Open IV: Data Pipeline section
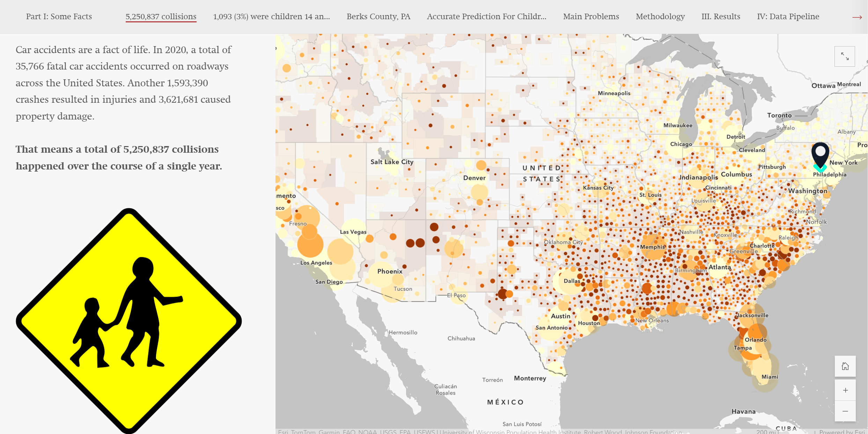 click(788, 16)
